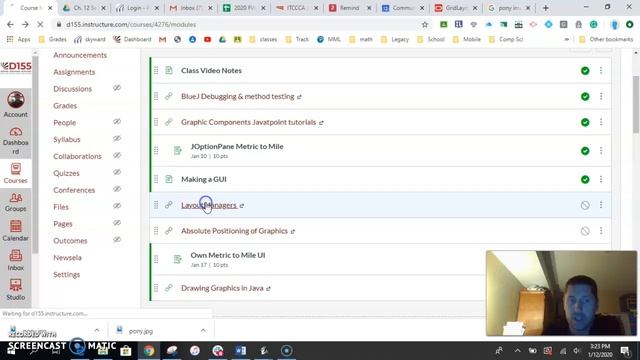The width and height of the screenshot is (640, 360).
Task: Open the Class Video Notes page link
Action: [211, 71]
